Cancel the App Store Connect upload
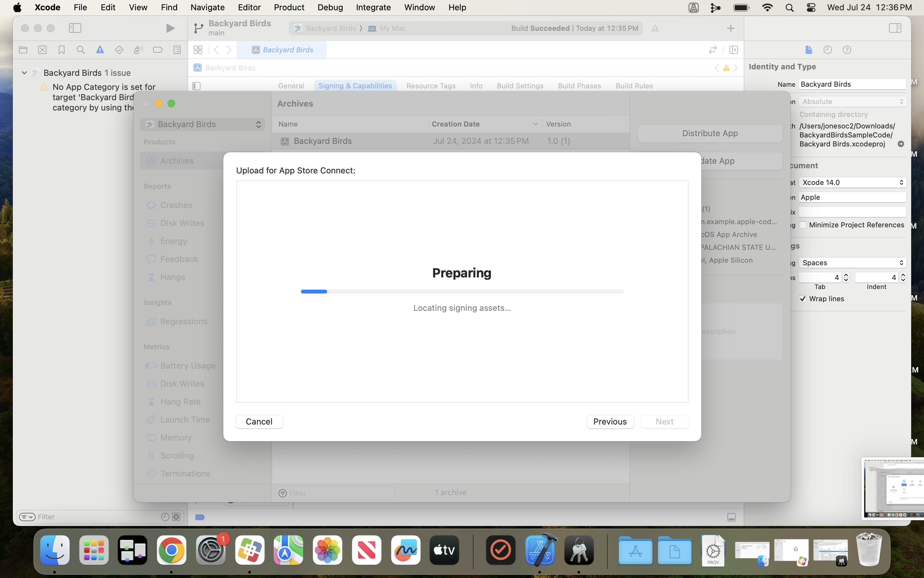The image size is (924, 578). point(259,422)
